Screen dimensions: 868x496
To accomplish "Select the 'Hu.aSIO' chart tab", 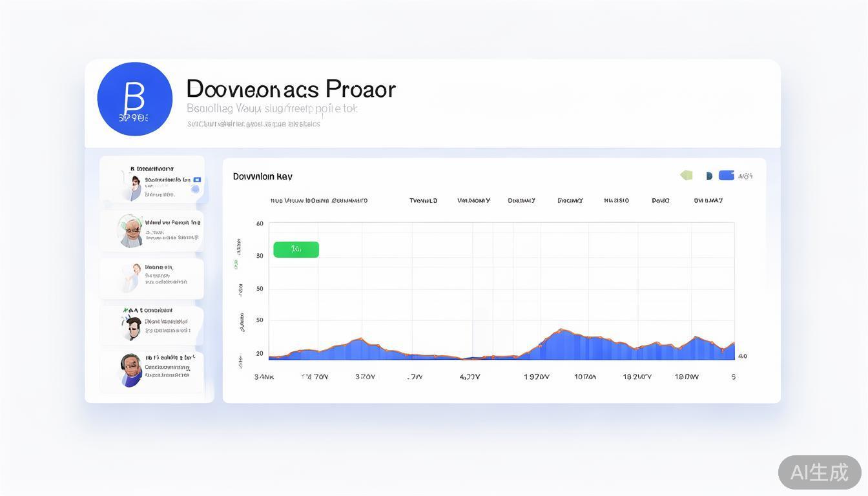I will 616,201.
